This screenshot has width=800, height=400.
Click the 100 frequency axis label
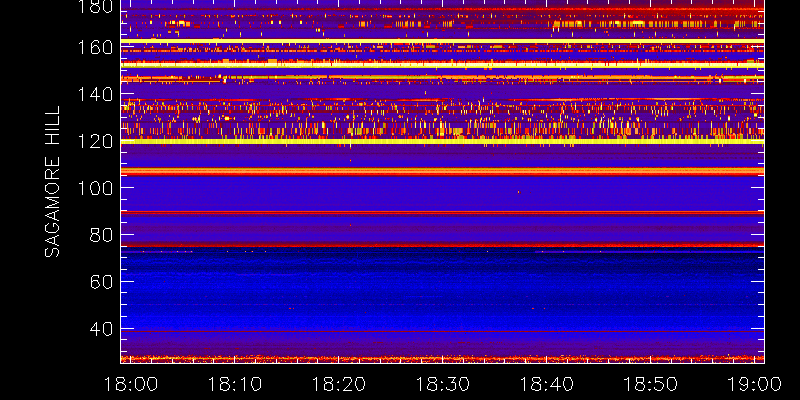(x=95, y=188)
